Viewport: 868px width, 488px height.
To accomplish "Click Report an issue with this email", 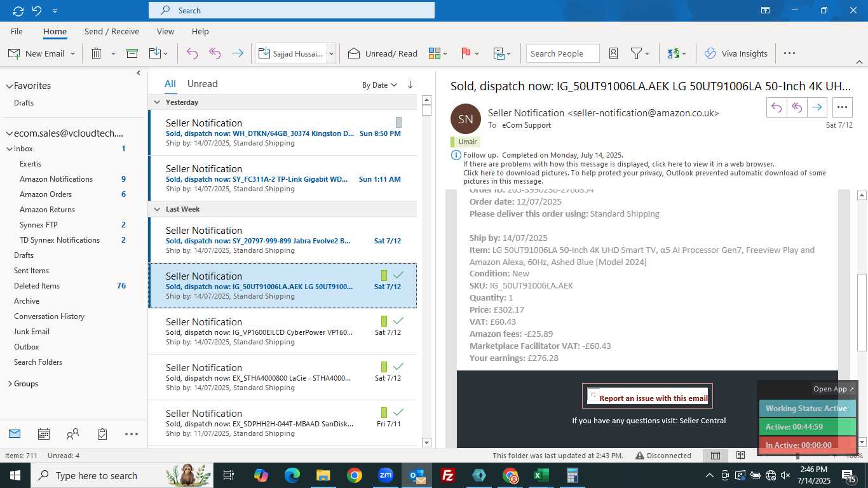I will click(653, 398).
